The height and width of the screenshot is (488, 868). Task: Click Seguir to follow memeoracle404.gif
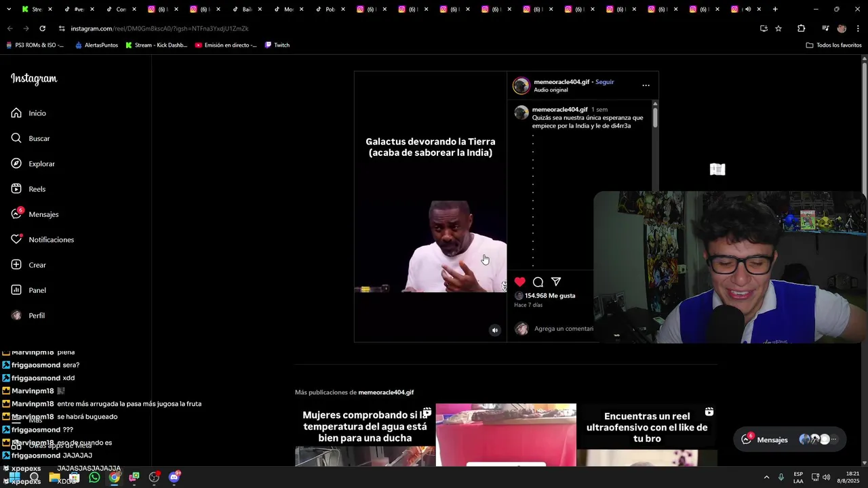point(604,82)
